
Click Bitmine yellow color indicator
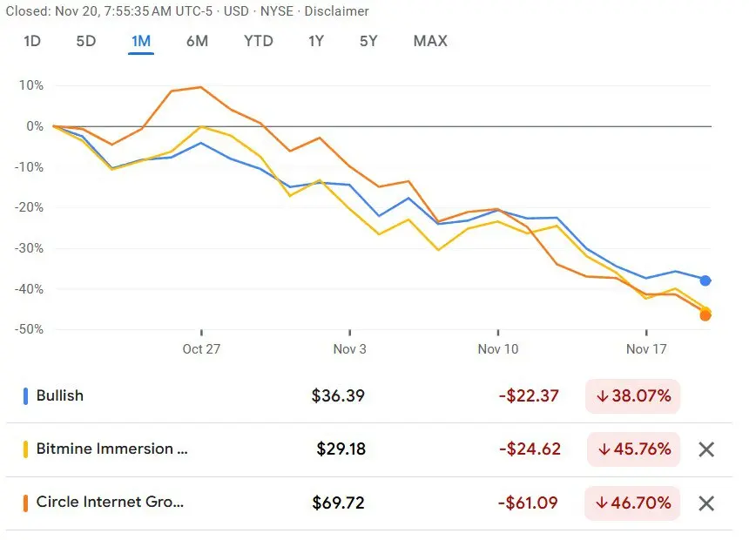point(25,449)
